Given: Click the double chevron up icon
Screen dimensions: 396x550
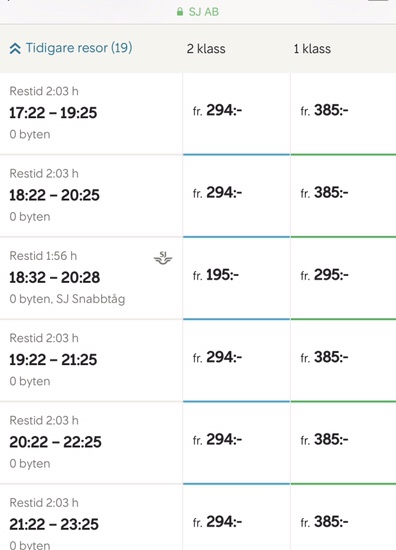Looking at the screenshot, I should pyautogui.click(x=15, y=48).
